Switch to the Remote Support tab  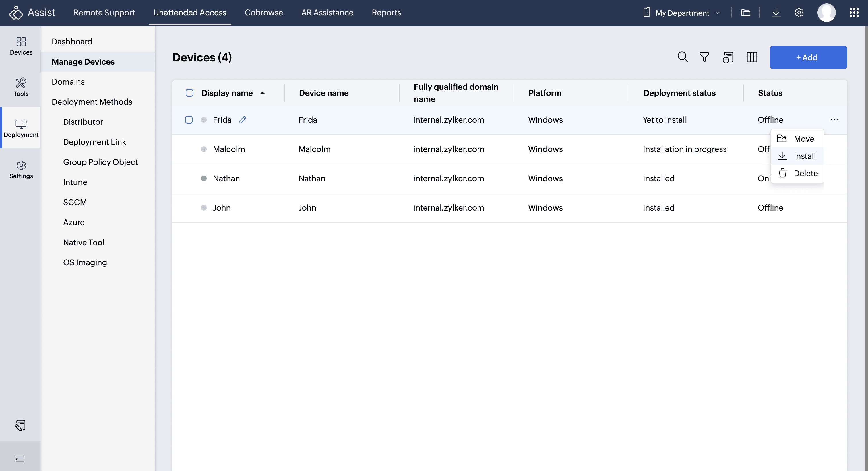104,13
